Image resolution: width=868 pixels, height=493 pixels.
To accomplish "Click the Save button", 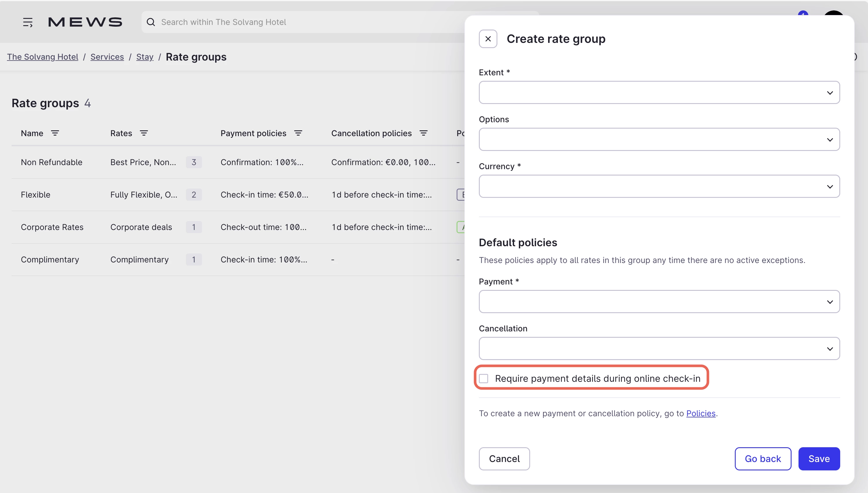I will [818, 459].
